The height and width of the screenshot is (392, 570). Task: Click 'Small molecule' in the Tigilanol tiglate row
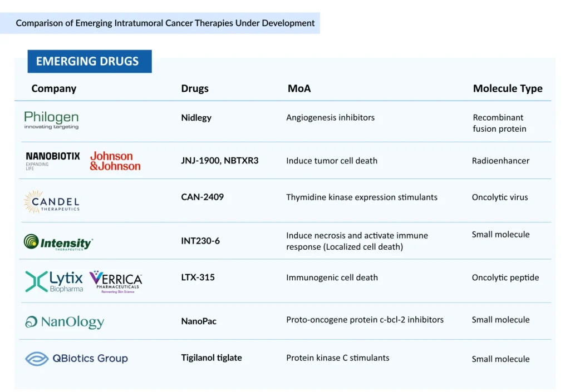500,359
